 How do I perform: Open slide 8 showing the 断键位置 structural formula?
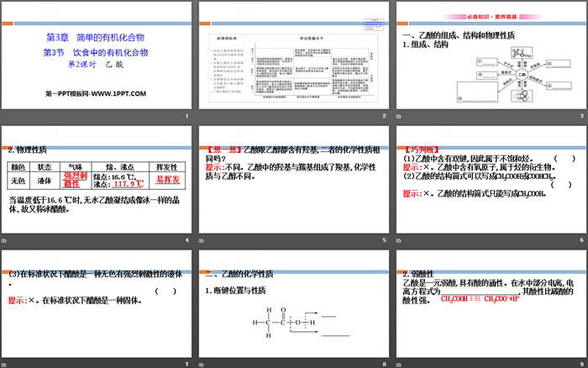point(292,302)
